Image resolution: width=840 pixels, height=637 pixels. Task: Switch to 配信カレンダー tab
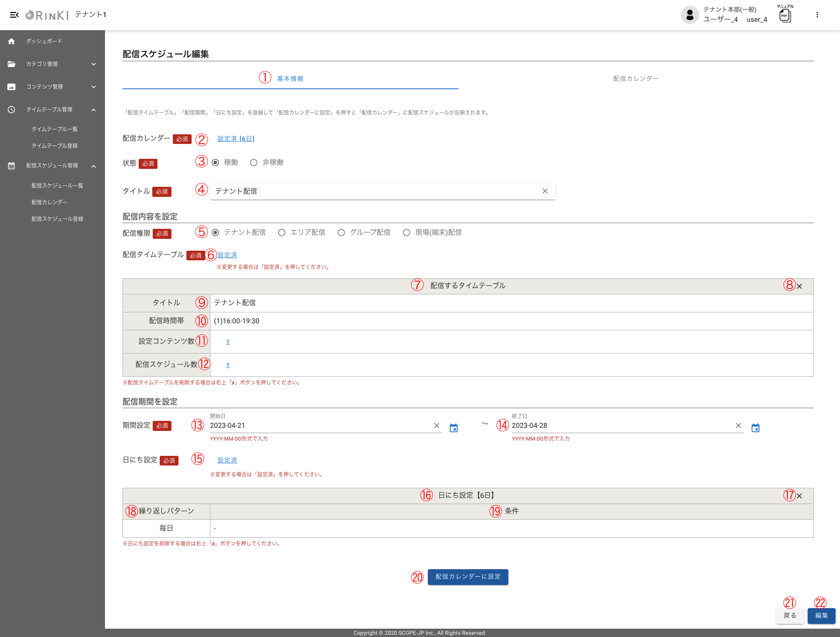[635, 79]
